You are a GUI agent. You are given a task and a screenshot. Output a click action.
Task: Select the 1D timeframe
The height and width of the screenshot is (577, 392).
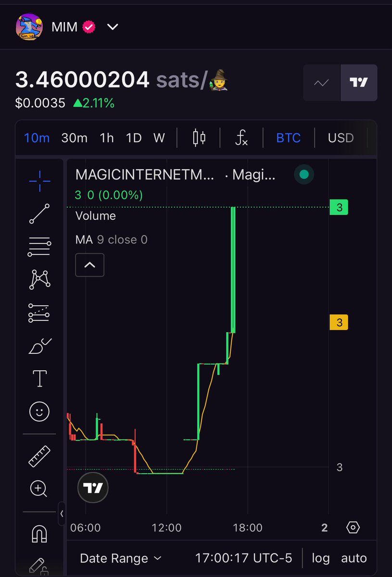point(134,138)
